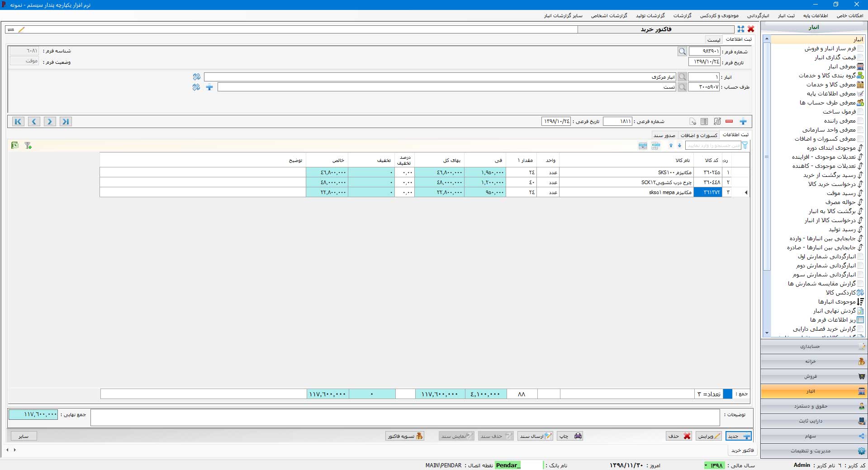Open the گزارشات تولید menu
This screenshot has height=470, width=868.
[x=650, y=15]
